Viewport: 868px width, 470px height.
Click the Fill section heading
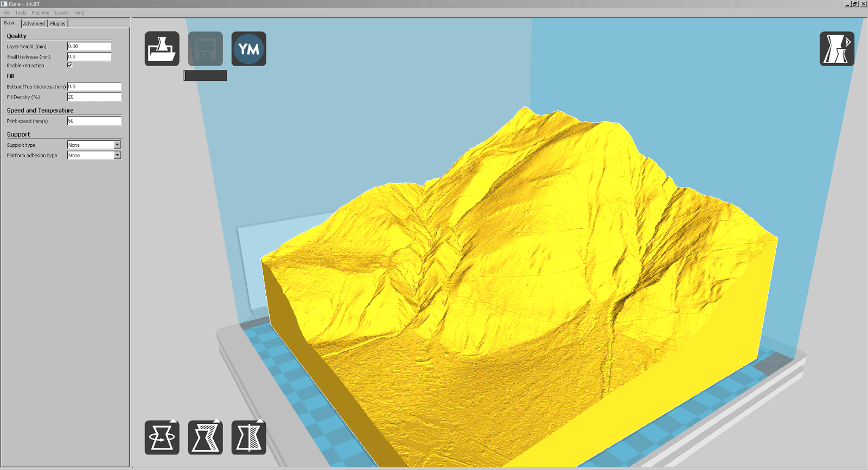pyautogui.click(x=10, y=76)
